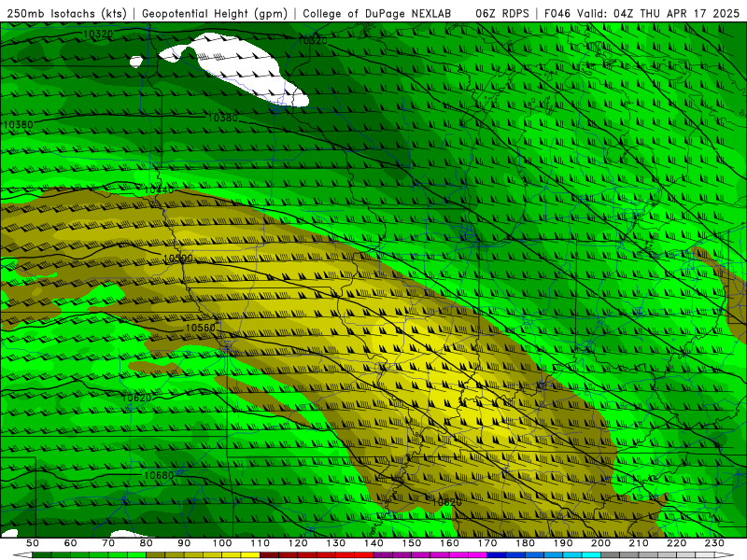Click the 10680 height contour label
747x560 pixels.
[x=159, y=475]
